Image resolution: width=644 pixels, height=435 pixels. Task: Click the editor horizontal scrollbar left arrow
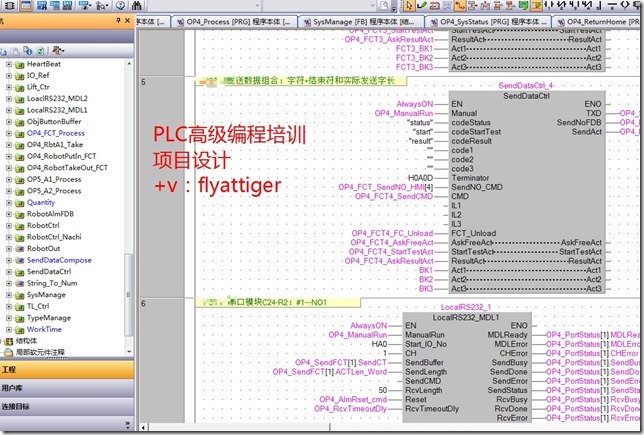pos(143,428)
